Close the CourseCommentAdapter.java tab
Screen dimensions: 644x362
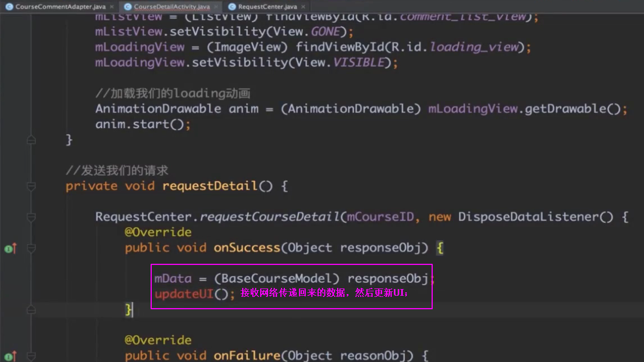click(x=112, y=7)
